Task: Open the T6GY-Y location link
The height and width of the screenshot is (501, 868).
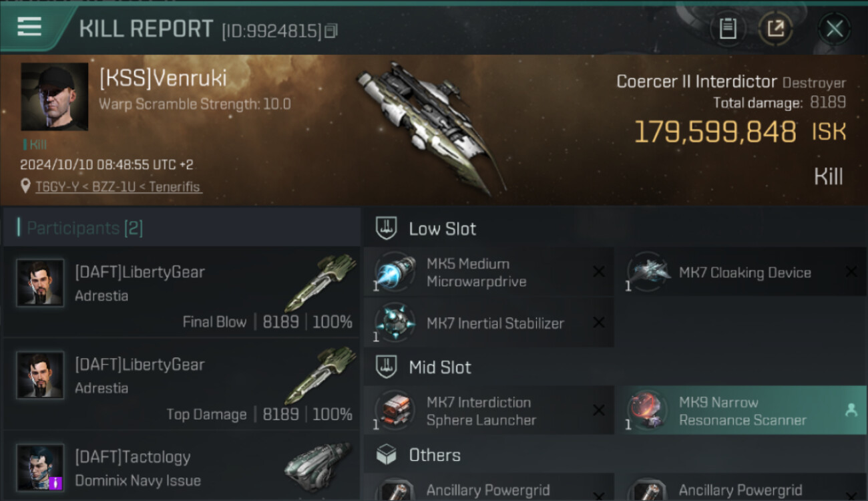Action: click(119, 187)
